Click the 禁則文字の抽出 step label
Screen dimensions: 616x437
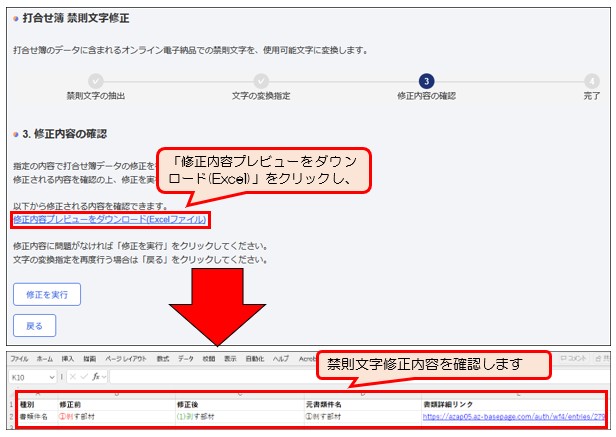click(95, 96)
